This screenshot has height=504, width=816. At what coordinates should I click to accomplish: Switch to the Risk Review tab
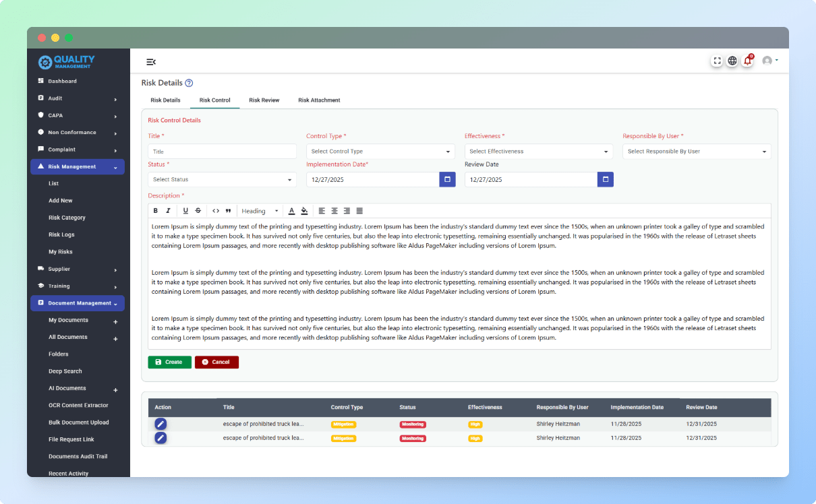264,100
